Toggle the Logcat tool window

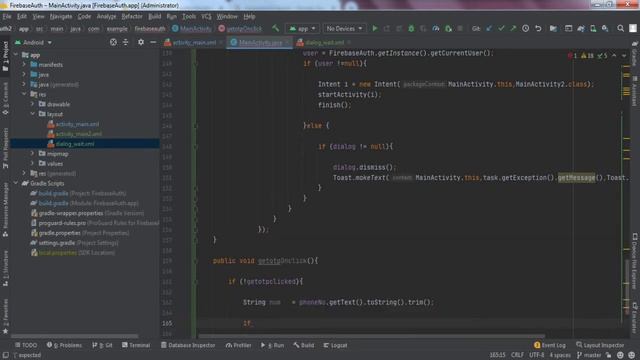(335, 345)
